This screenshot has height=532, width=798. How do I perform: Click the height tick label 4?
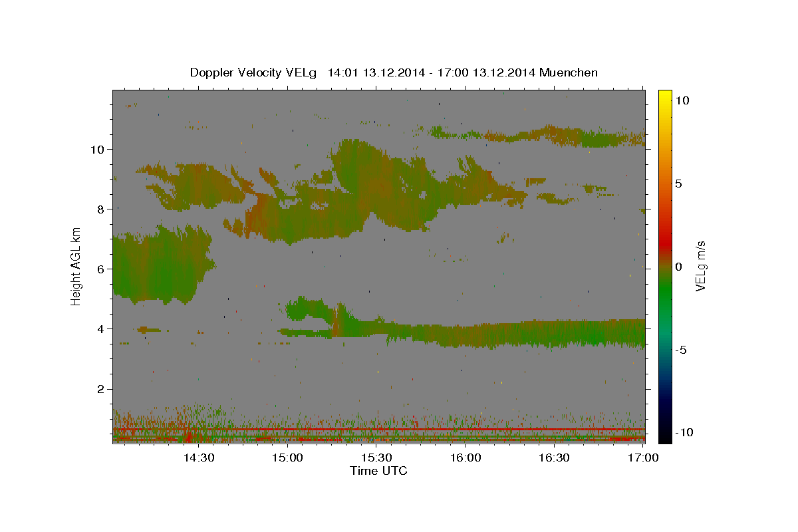pyautogui.click(x=102, y=329)
